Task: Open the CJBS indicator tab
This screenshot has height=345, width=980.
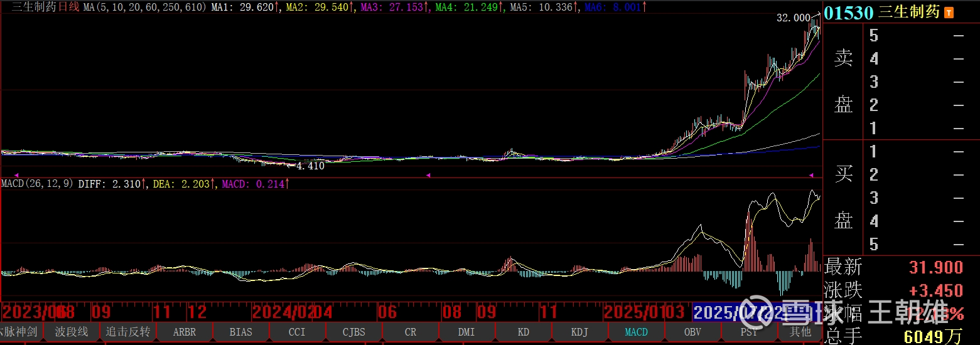Action: [x=353, y=332]
